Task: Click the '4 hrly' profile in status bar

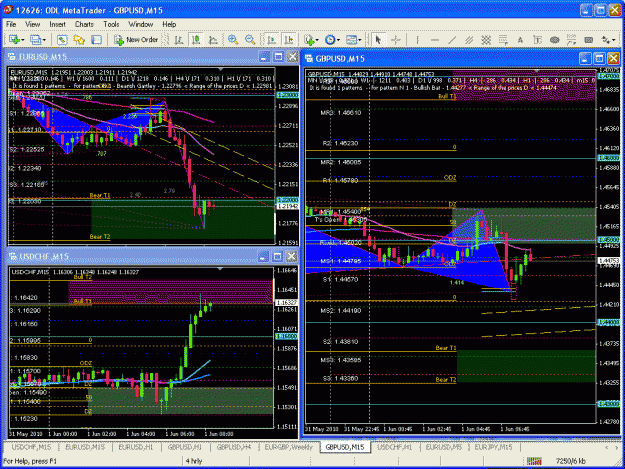Action: click(194, 461)
